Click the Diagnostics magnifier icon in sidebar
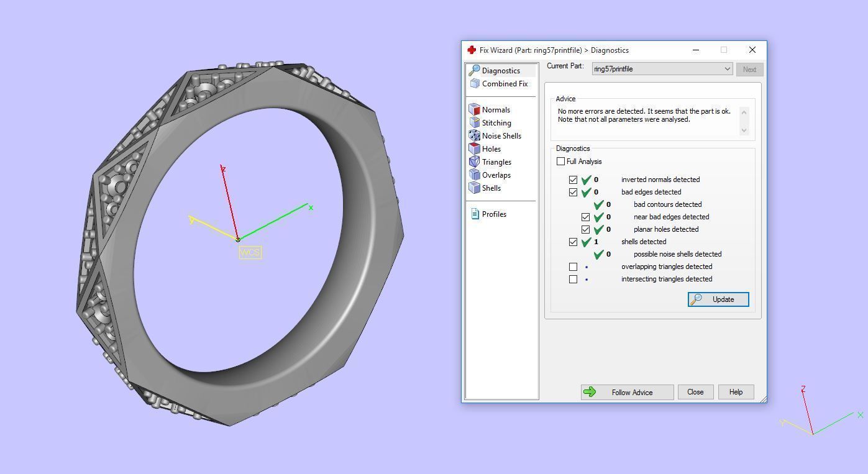The height and width of the screenshot is (474, 868). (474, 70)
